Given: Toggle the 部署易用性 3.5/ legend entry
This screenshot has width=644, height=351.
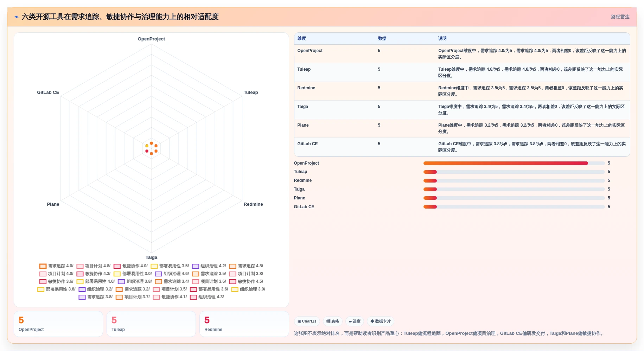Looking at the screenshot, I should tap(170, 266).
